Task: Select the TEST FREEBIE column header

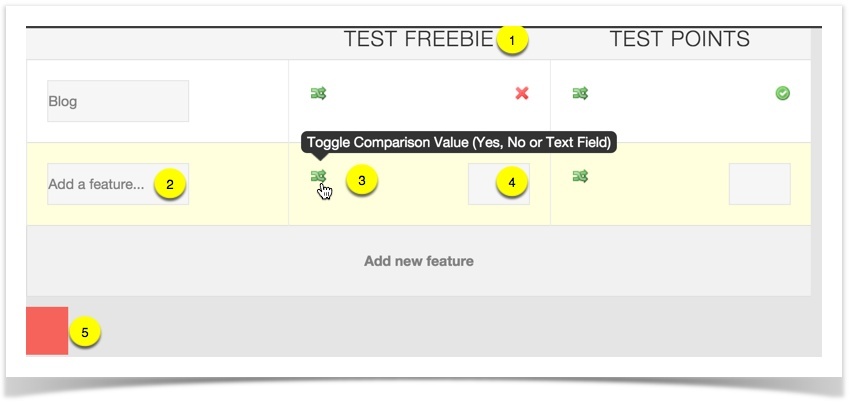Action: click(x=418, y=39)
